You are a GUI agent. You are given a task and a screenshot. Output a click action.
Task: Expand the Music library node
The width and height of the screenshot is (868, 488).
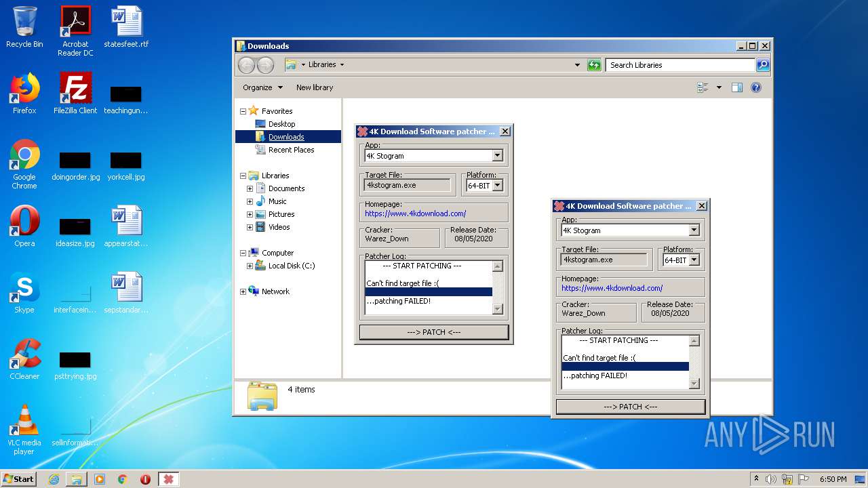pyautogui.click(x=250, y=201)
